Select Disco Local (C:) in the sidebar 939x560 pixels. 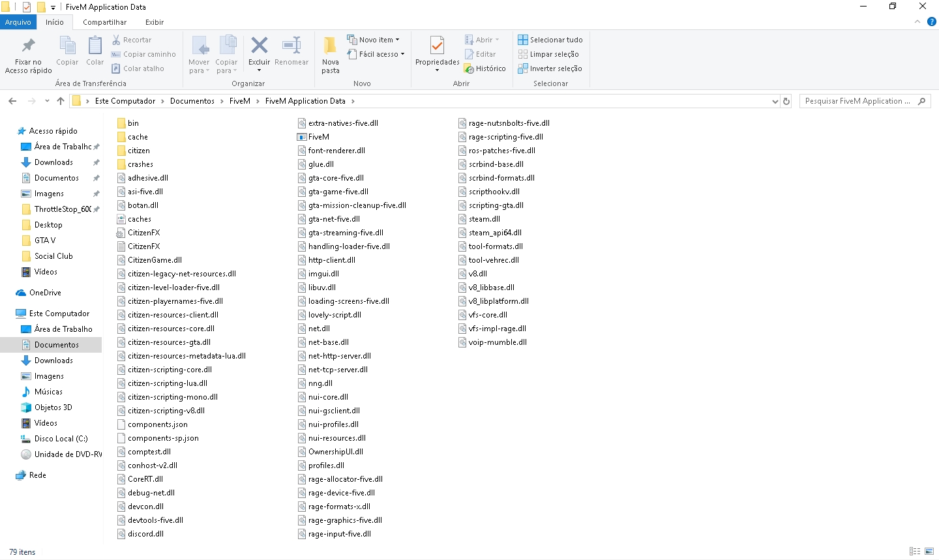[61, 439]
